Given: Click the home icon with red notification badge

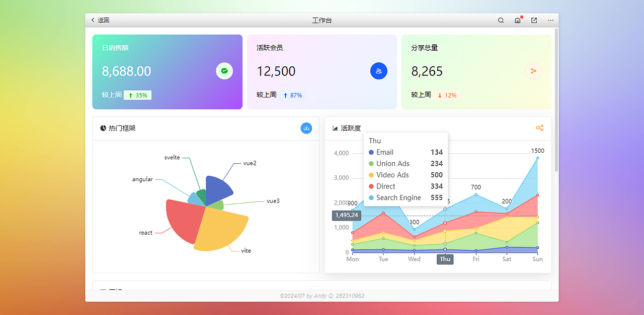Looking at the screenshot, I should [x=517, y=20].
